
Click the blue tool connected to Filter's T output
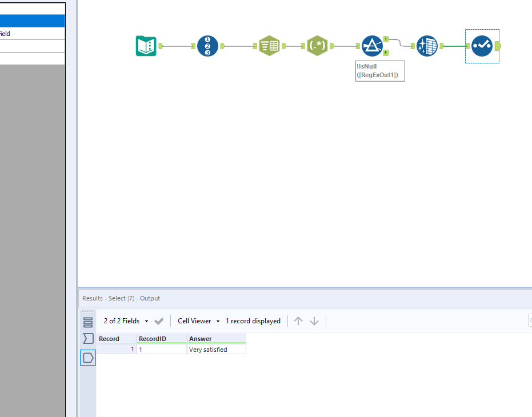427,46
